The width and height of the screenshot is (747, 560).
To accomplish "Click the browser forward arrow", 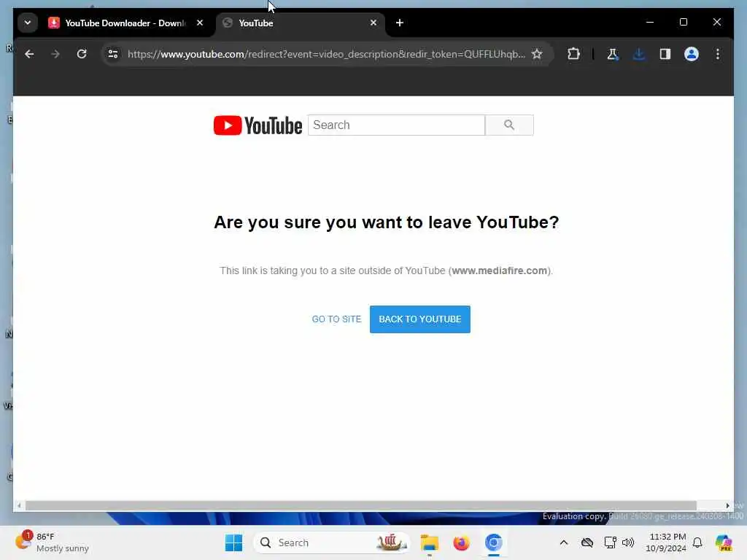I will tap(55, 54).
